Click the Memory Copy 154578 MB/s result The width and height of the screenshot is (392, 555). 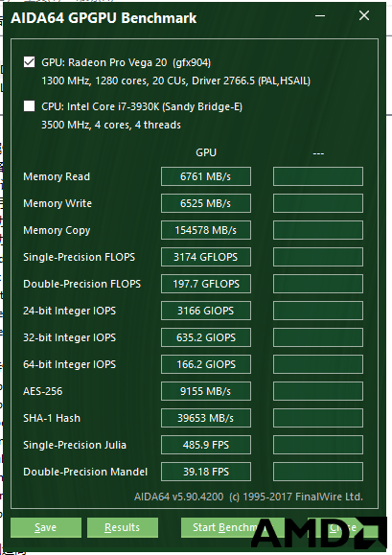(x=206, y=230)
